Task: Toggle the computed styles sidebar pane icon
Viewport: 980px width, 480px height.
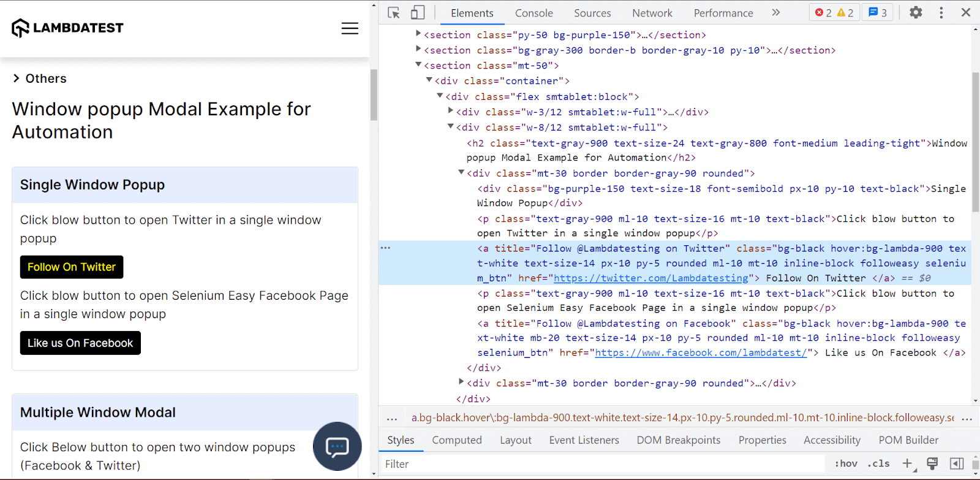Action: point(957,463)
